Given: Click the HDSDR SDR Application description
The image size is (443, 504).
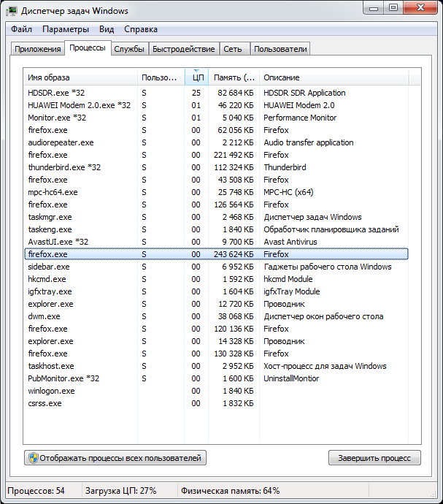Looking at the screenshot, I should 304,93.
